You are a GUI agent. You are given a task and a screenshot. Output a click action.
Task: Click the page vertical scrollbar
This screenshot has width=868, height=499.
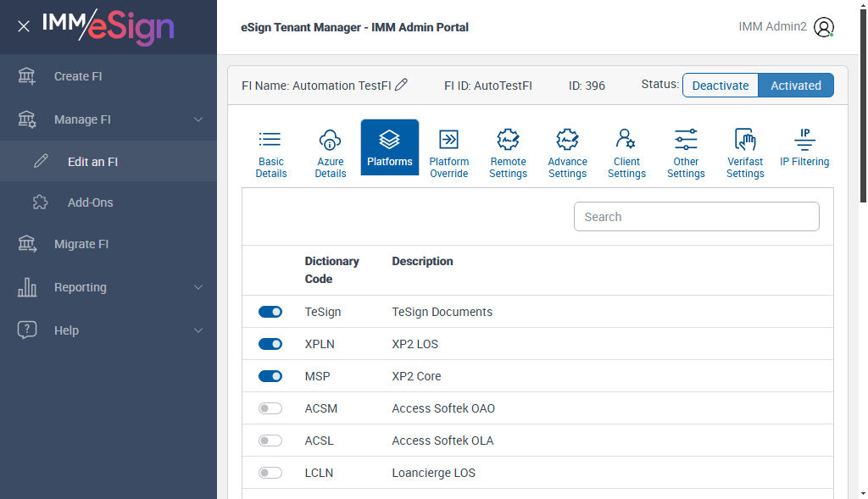tap(863, 254)
